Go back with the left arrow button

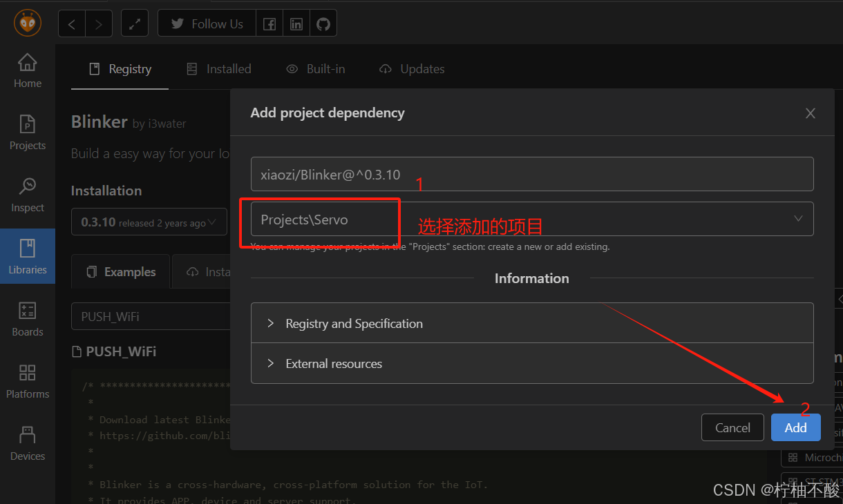(72, 24)
